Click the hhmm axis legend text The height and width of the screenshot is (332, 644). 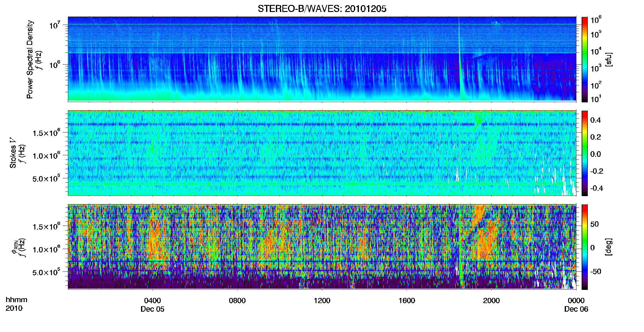tap(17, 300)
